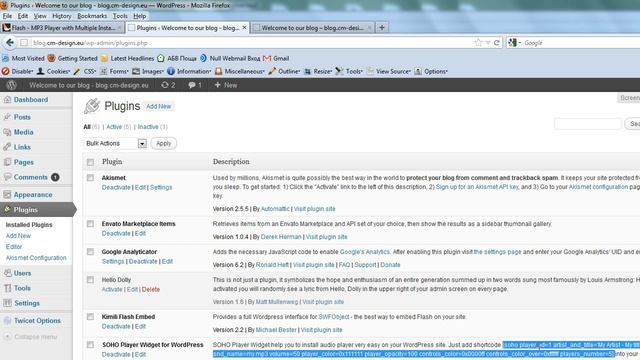Open Resize menu in developer toolbar
The image size is (640, 360).
pos(318,71)
